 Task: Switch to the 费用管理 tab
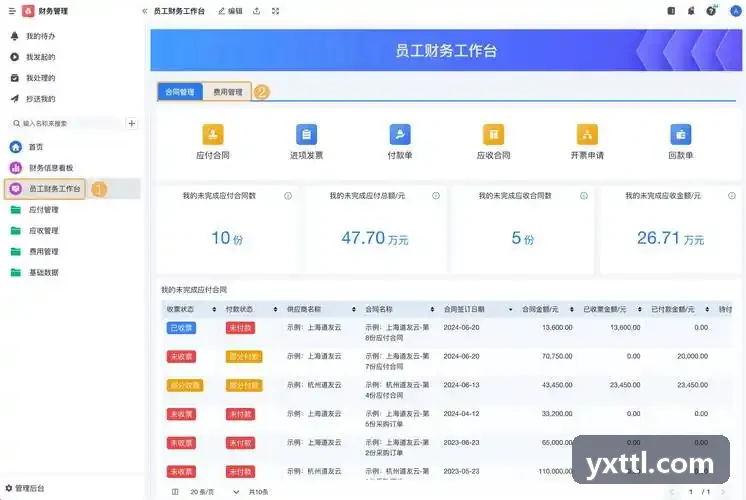tap(227, 92)
